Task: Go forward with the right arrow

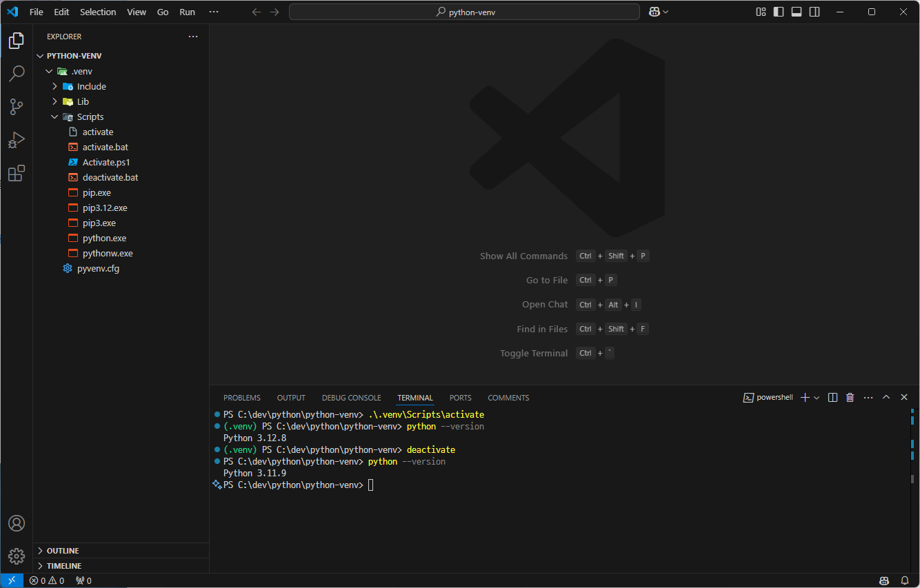Action: click(275, 12)
